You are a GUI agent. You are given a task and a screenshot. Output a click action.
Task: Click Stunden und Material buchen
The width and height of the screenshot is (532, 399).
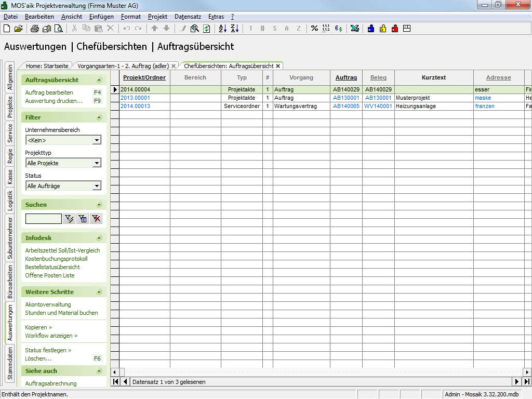[x=61, y=313]
